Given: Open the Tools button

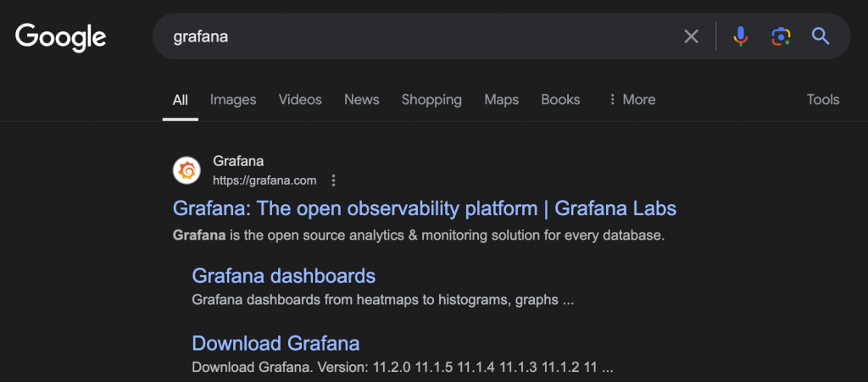Looking at the screenshot, I should tap(822, 99).
